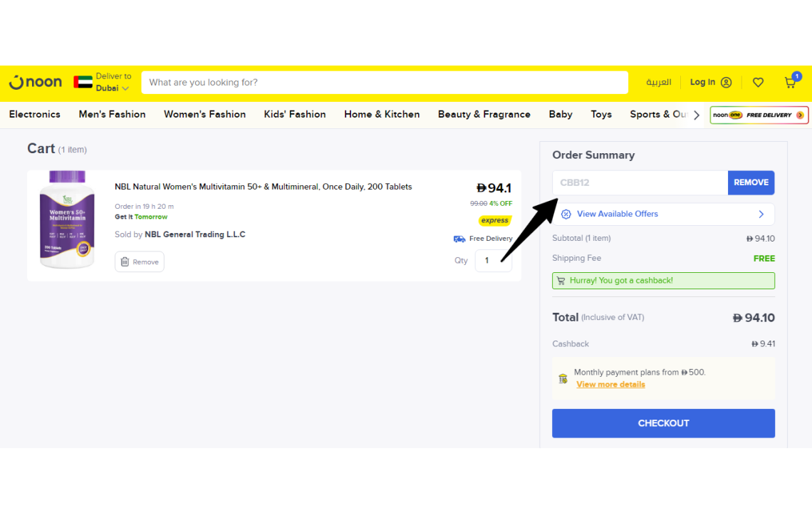Click the monthly payment plans icon

[x=563, y=379]
